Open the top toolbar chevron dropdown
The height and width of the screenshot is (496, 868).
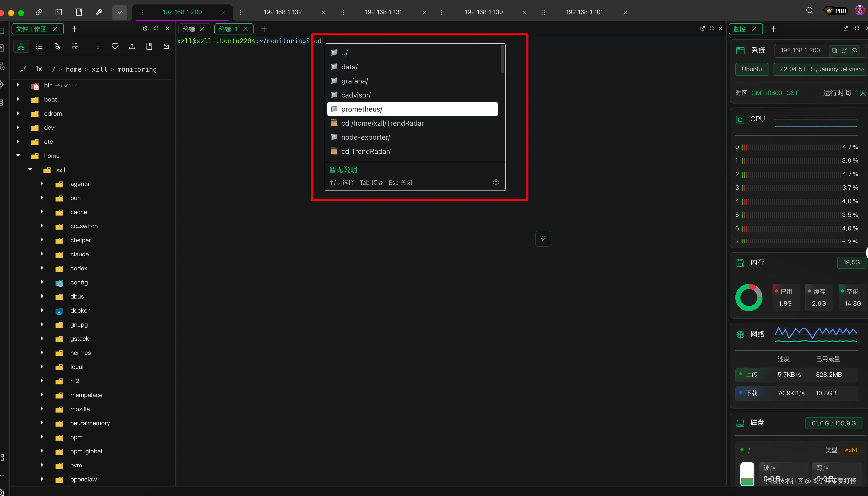coord(119,12)
